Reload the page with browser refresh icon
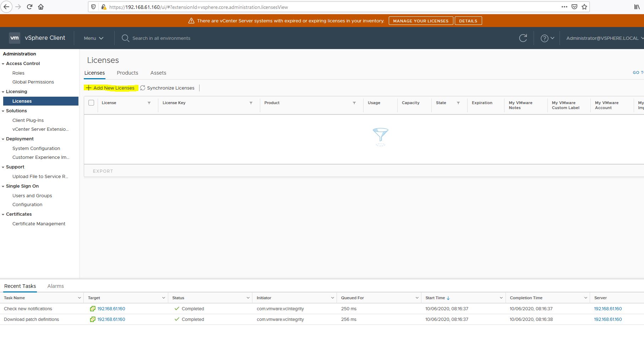The height and width of the screenshot is (344, 644). coord(30,7)
